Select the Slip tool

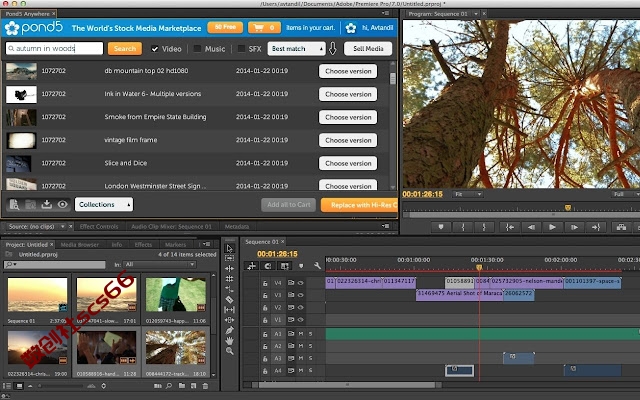[x=230, y=310]
